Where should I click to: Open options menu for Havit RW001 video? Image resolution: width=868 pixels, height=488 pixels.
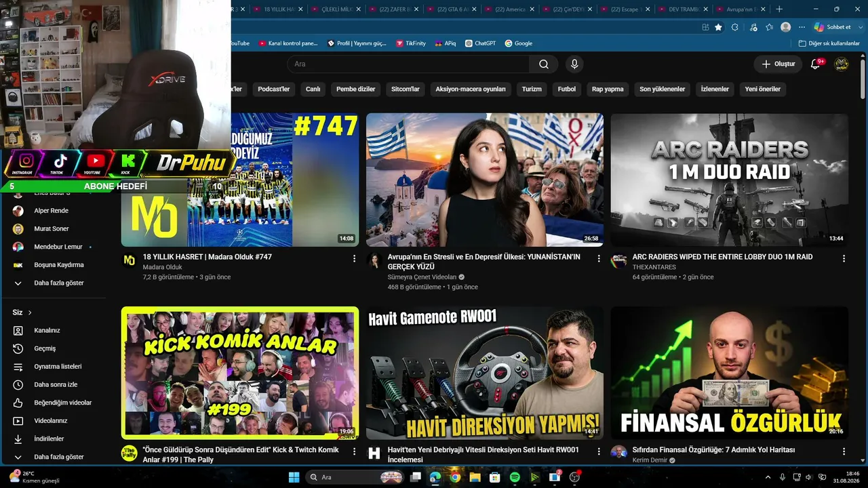599,451
